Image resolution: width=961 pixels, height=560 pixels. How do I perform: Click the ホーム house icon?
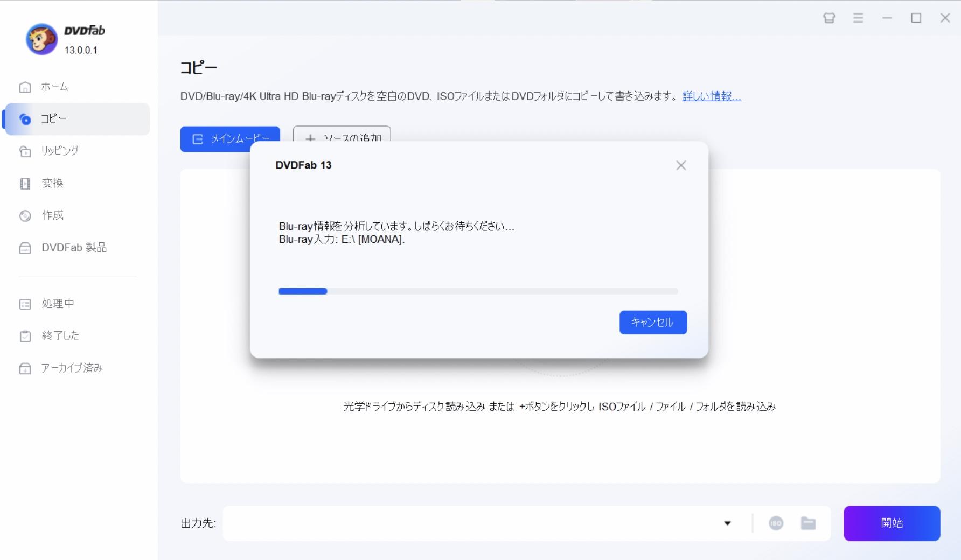(x=25, y=87)
